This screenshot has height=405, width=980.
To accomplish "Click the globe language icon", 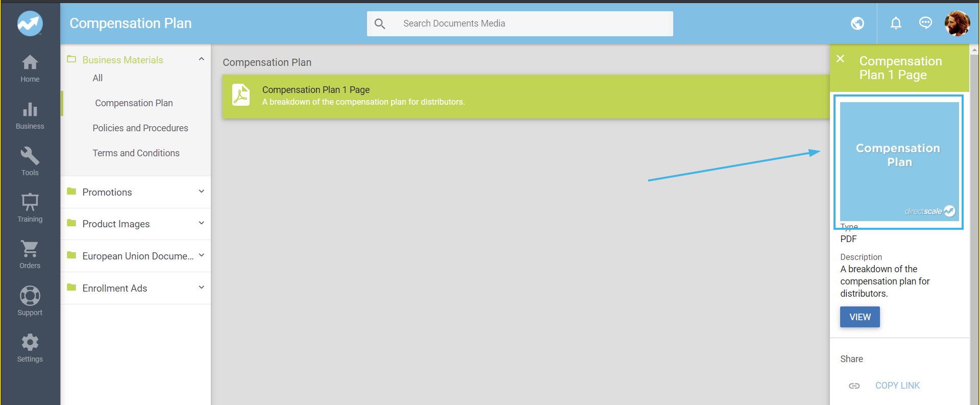I will 857,23.
